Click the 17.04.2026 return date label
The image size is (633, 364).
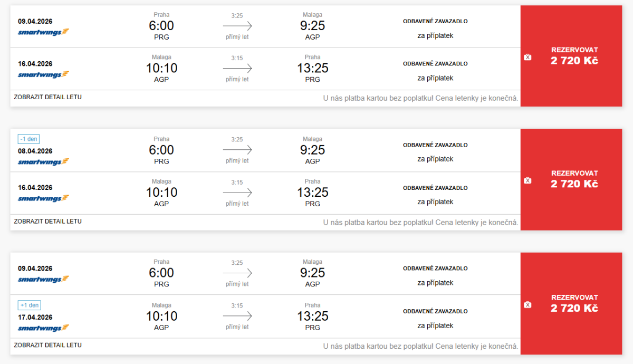coord(35,317)
